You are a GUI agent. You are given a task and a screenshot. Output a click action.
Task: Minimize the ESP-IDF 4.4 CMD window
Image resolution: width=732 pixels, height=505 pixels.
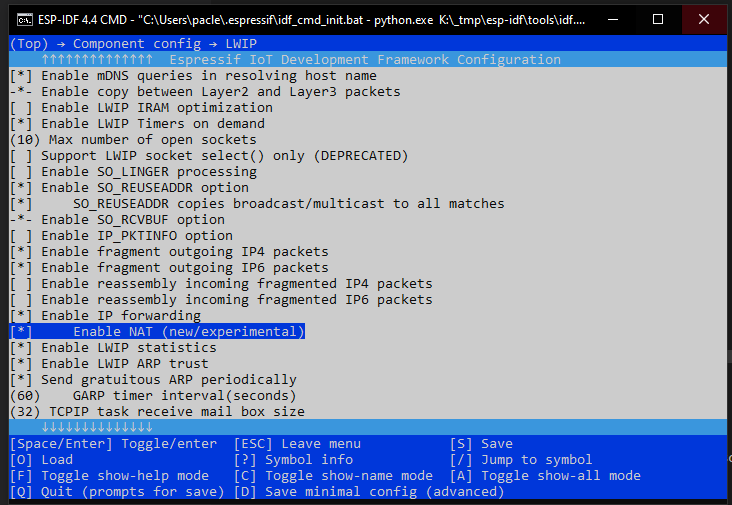613,20
